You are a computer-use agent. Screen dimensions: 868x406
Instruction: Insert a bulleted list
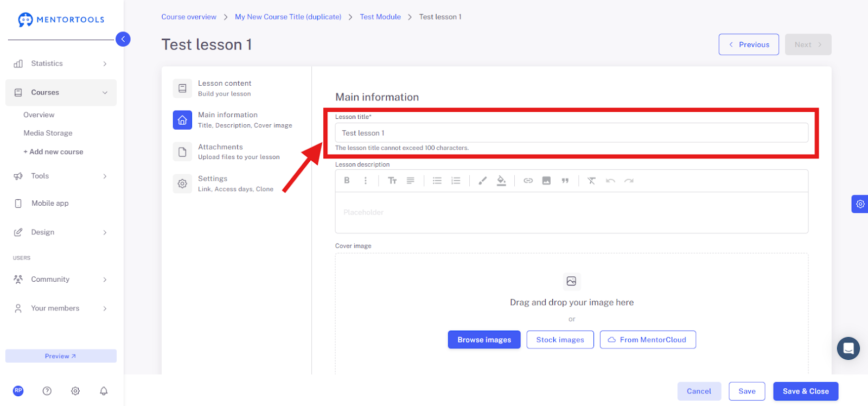click(x=437, y=181)
